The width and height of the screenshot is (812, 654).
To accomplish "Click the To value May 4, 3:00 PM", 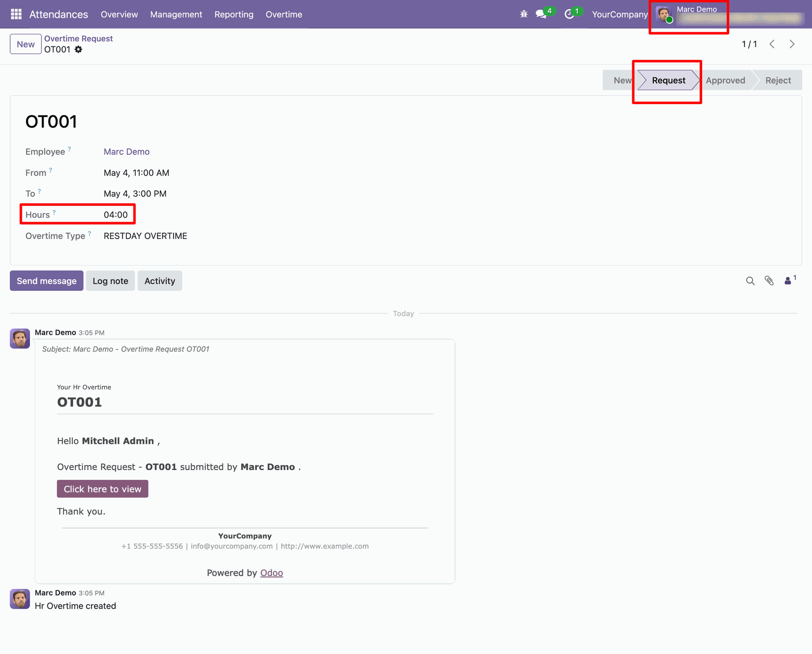I will tap(135, 194).
